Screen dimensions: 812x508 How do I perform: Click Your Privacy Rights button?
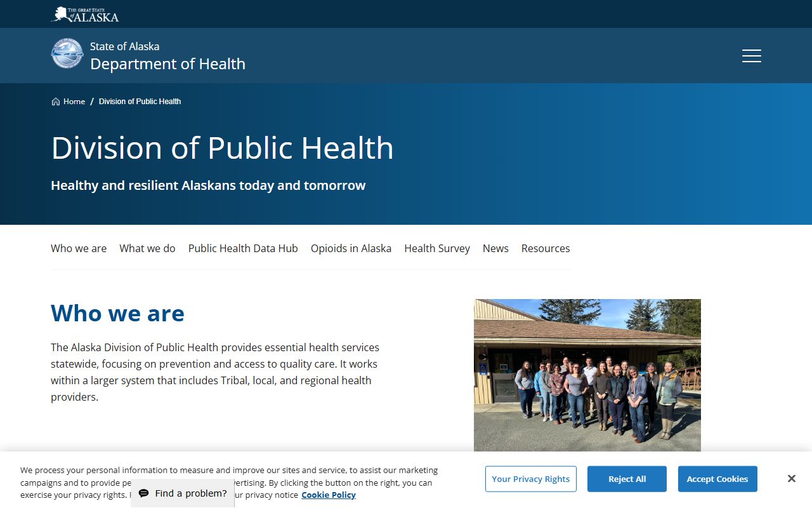[531, 479]
